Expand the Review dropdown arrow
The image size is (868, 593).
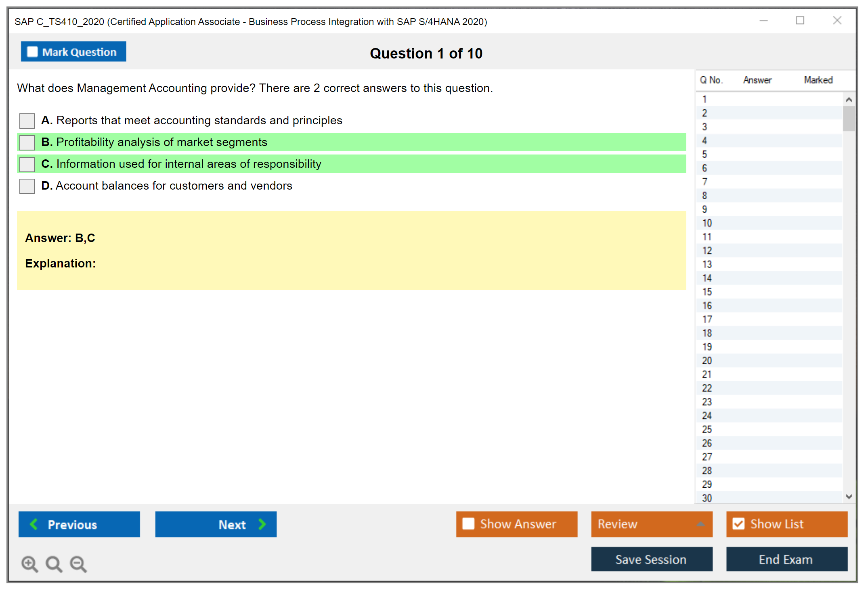pos(700,524)
